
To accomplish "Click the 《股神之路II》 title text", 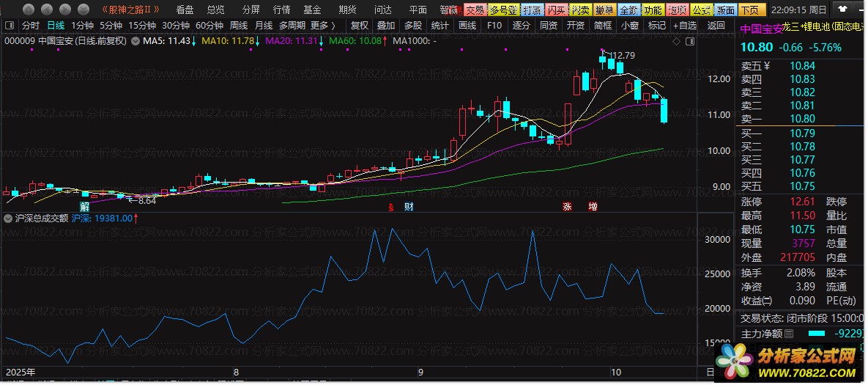I will 130,10.
